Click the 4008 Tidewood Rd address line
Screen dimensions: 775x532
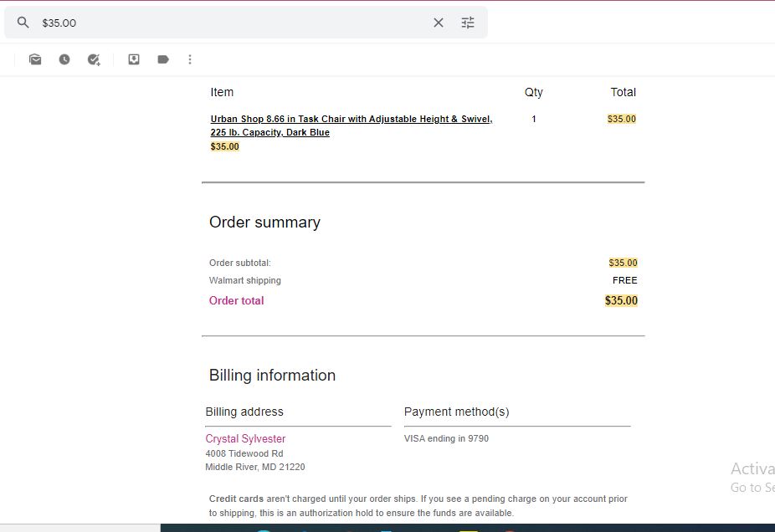[x=244, y=453]
